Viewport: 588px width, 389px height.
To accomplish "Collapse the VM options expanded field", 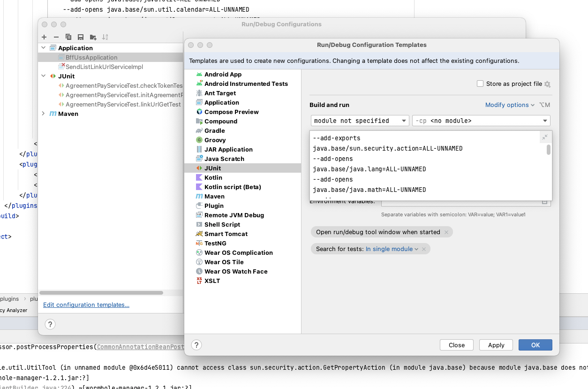I will coord(545,137).
